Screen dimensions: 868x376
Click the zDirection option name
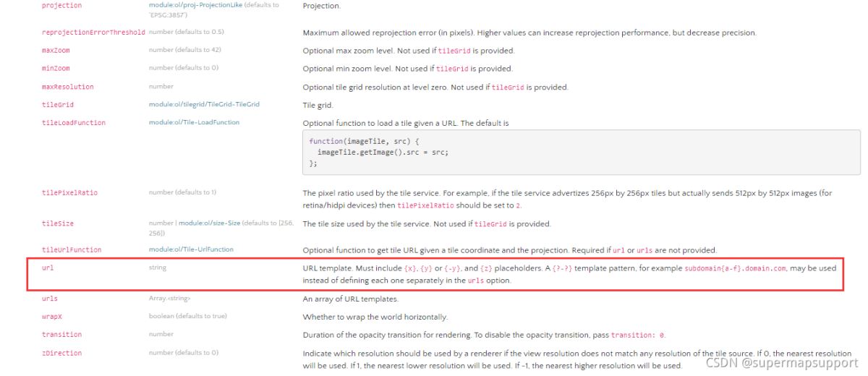tap(61, 353)
